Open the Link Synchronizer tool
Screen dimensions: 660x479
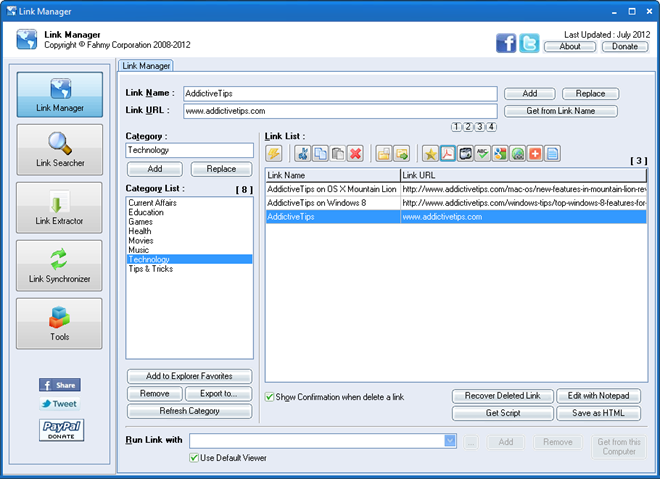coord(59,266)
